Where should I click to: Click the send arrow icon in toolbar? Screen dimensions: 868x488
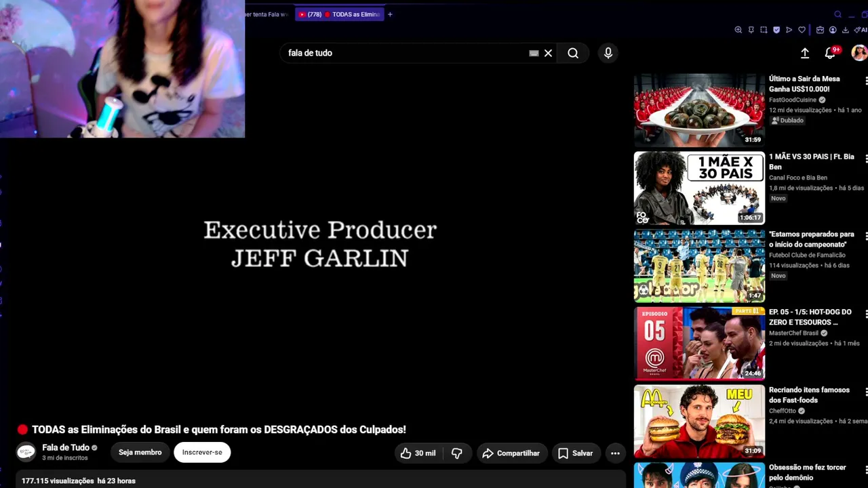[789, 30]
